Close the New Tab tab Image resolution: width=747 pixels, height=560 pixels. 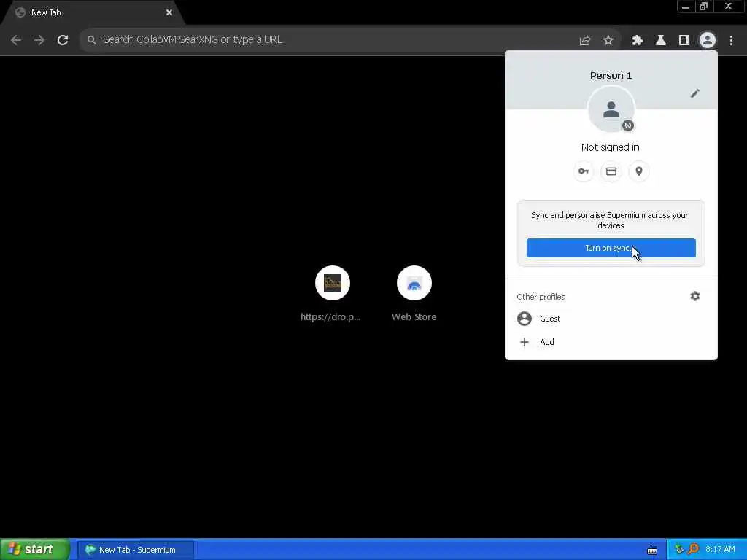pos(169,12)
